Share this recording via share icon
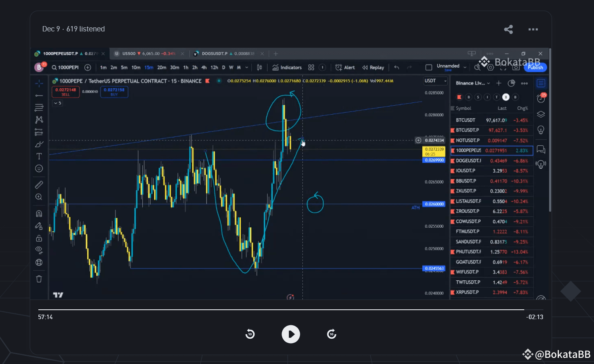The width and height of the screenshot is (594, 364). click(x=508, y=29)
